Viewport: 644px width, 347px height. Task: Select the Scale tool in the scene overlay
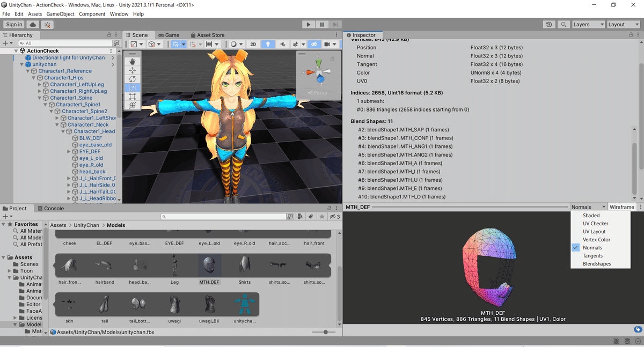pos(133,87)
